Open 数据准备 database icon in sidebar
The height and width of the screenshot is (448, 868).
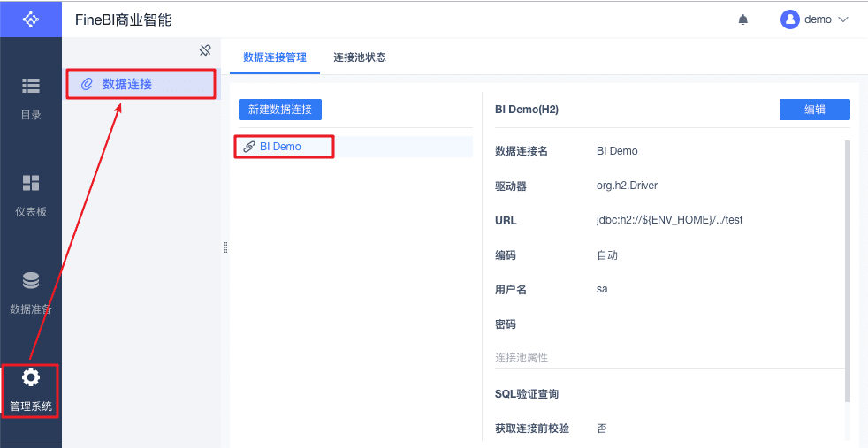30,280
